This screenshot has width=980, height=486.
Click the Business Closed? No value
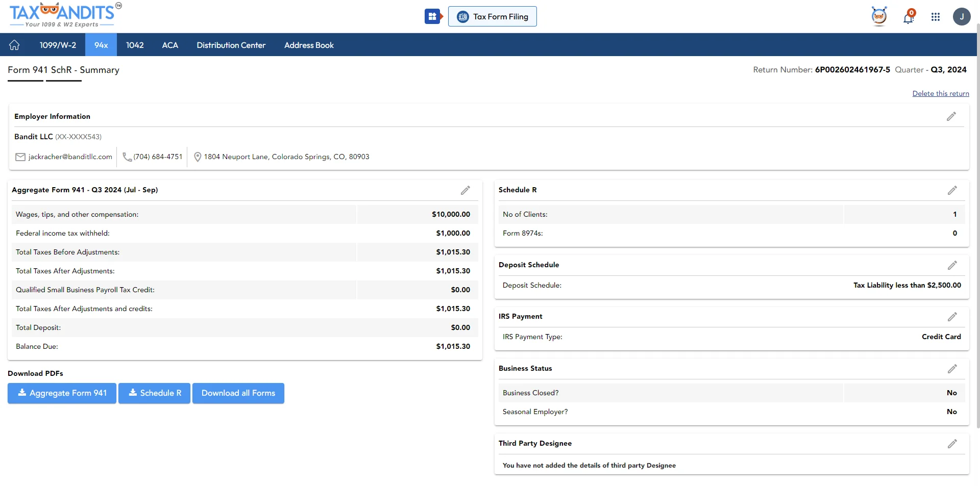952,393
